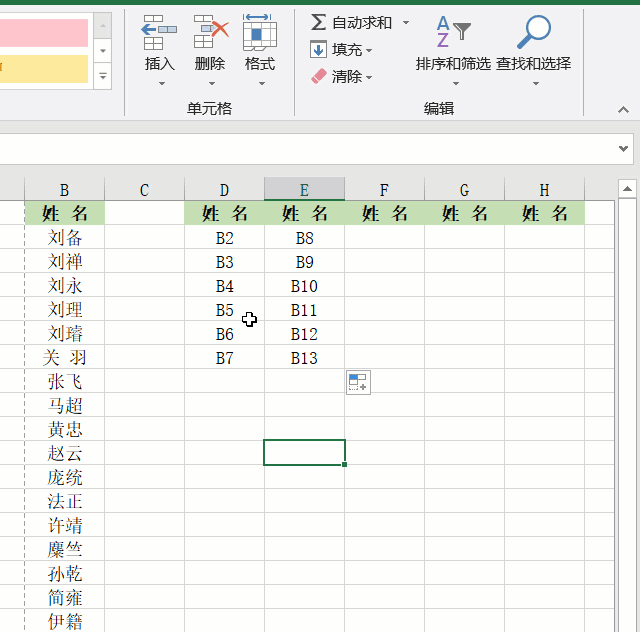Click the Insert cells icon
Image resolution: width=640 pixels, height=632 pixels.
click(159, 32)
